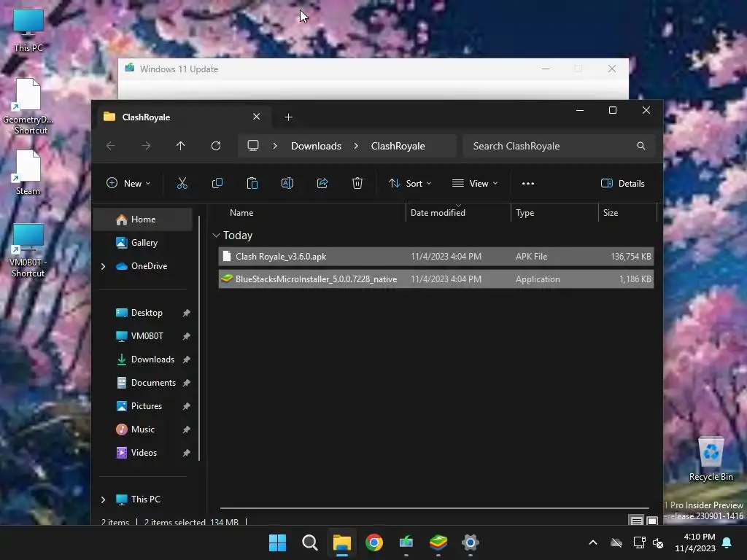This screenshot has width=747, height=560.
Task: Toggle the Details pane
Action: click(623, 183)
